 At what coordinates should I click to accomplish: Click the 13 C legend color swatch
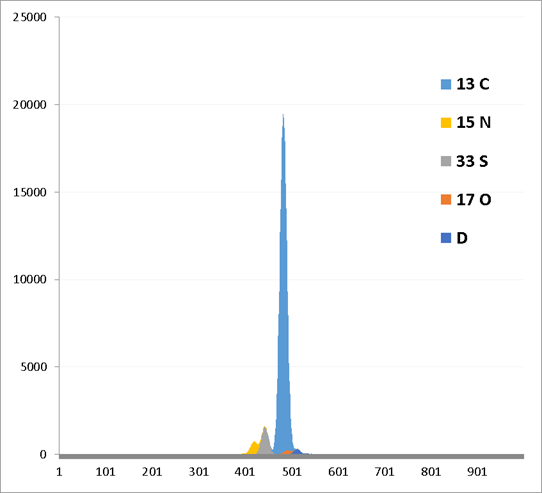[x=446, y=84]
